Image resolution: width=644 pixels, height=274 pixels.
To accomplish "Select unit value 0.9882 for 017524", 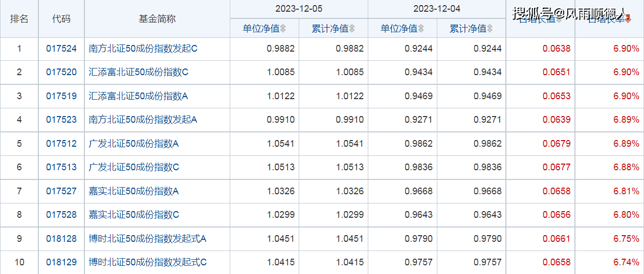I will click(x=281, y=49).
